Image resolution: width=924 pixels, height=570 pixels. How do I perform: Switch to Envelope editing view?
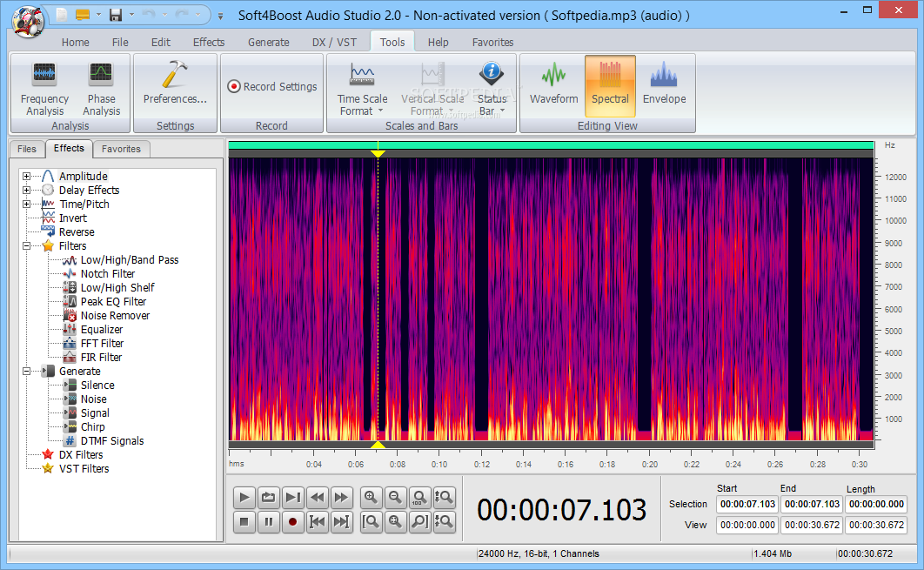tap(664, 85)
